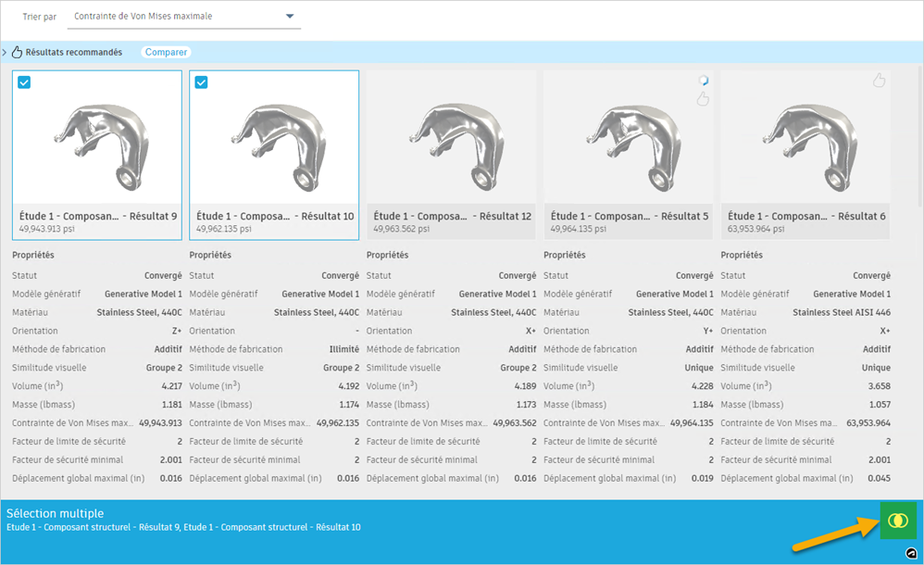Click the 'Z+' orientation value
This screenshot has height=565, width=924.
pyautogui.click(x=177, y=331)
